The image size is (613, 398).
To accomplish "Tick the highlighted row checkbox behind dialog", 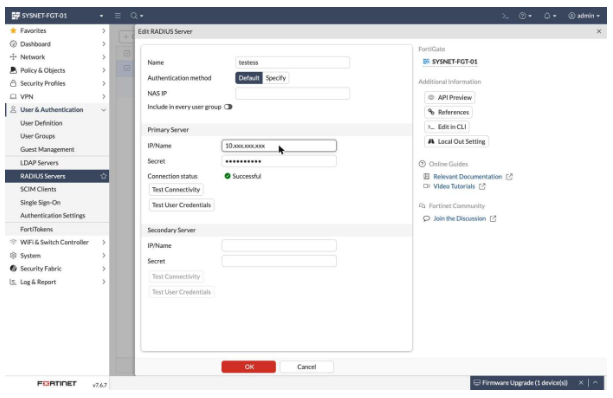I will [127, 68].
